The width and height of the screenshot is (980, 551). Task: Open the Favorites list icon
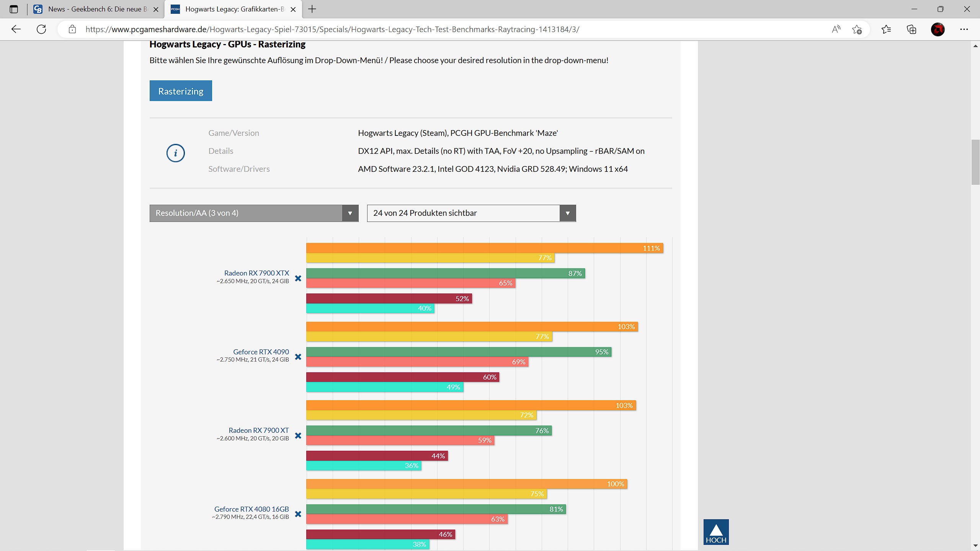pyautogui.click(x=886, y=29)
